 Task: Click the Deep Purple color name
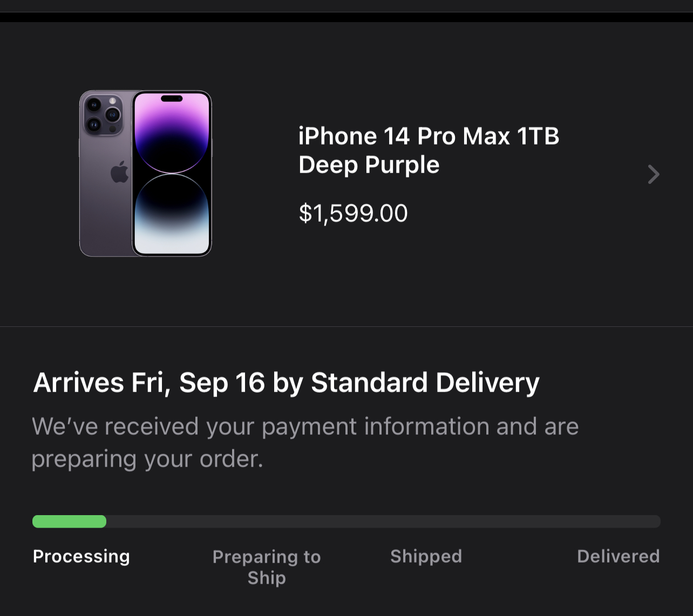coord(369,165)
